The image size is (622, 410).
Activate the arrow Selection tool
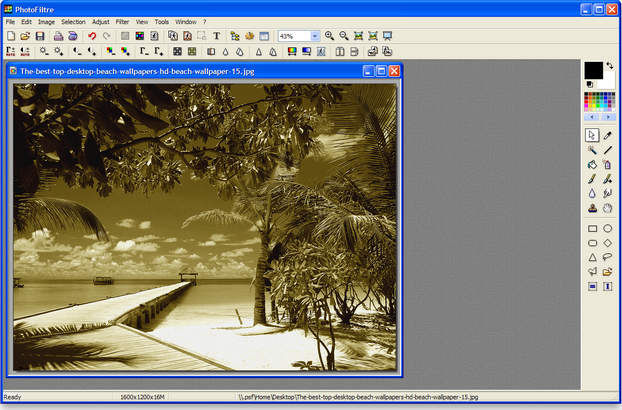click(x=592, y=135)
